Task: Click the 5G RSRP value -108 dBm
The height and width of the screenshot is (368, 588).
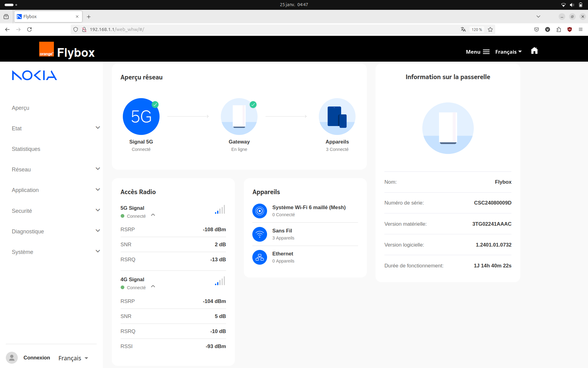Action: pyautogui.click(x=214, y=229)
